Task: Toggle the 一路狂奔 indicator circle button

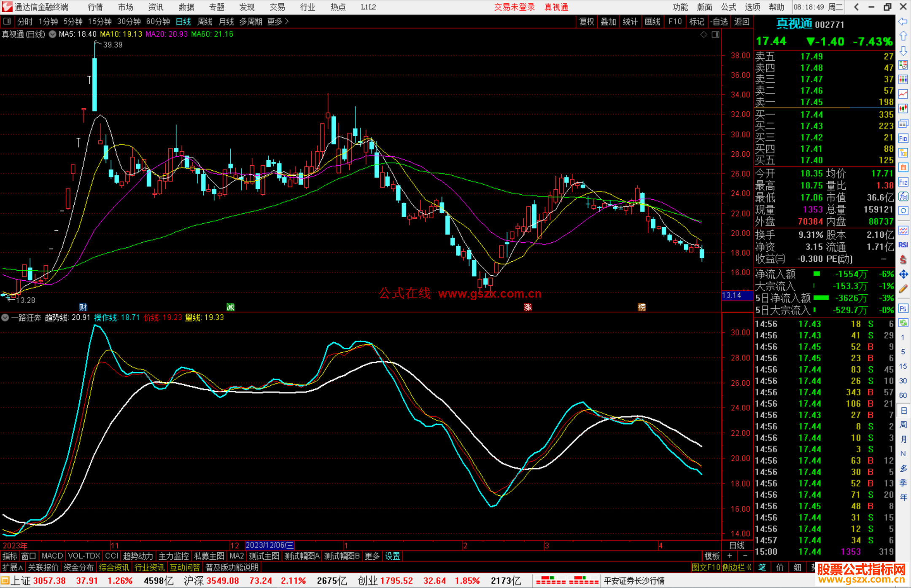Action: click(x=5, y=317)
